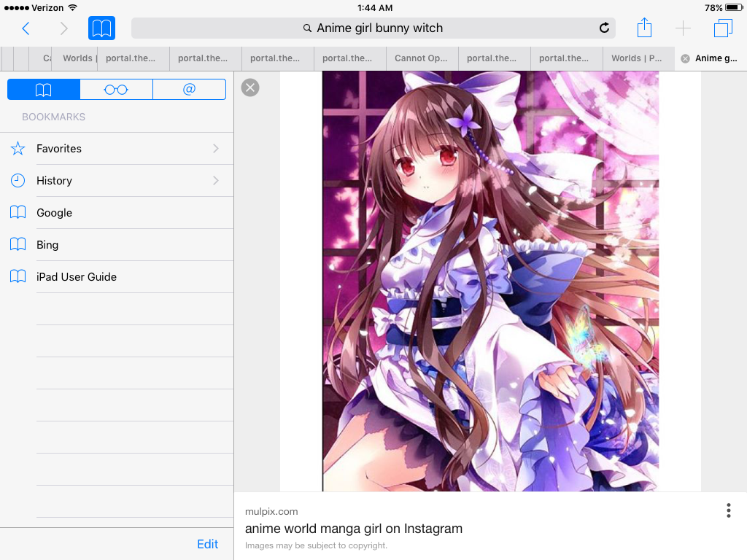Viewport: 747px width, 560px height.
Task: Tap the search magnifier icon in address bar
Action: coord(308,28)
